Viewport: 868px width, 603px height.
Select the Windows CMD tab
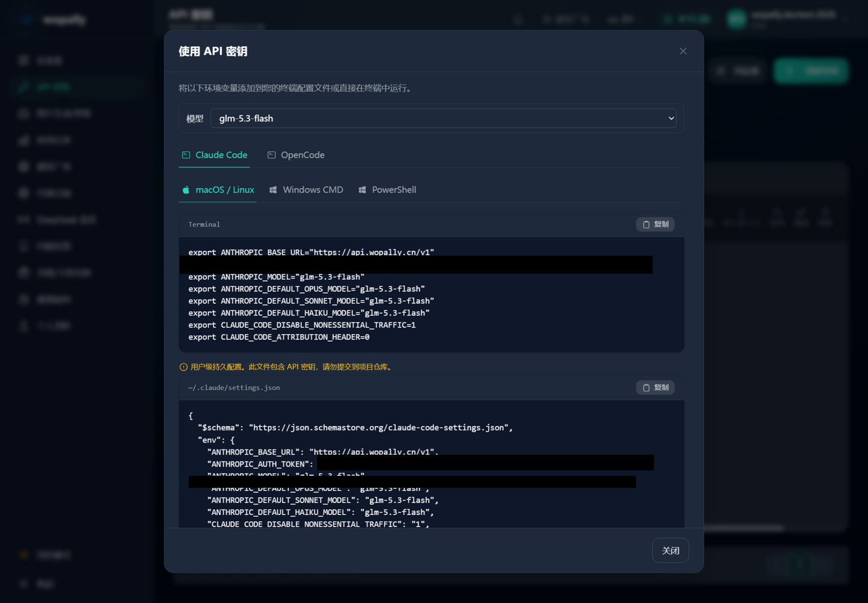click(306, 190)
